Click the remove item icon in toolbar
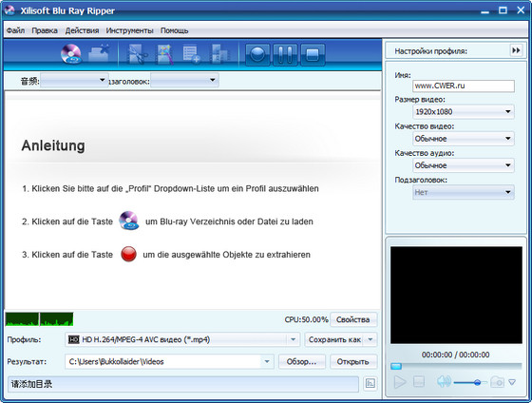Screen dimensions: 532x403 pyautogui.click(x=99, y=53)
